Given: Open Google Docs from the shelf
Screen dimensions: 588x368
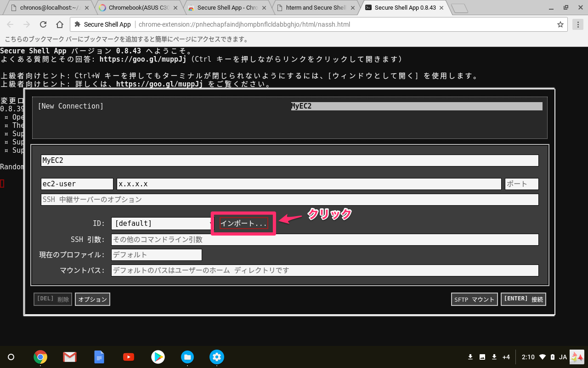Looking at the screenshot, I should tap(99, 357).
